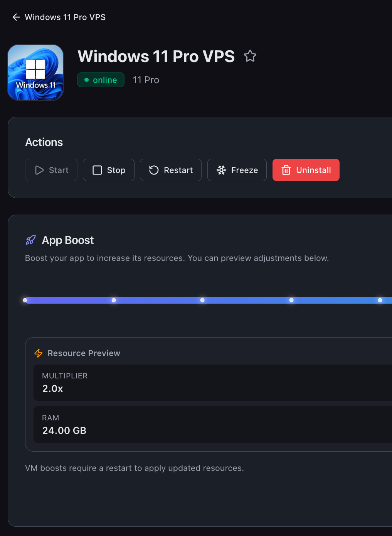Viewport: 392px width, 536px height.
Task: Go back using the left arrow icon
Action: 16,17
